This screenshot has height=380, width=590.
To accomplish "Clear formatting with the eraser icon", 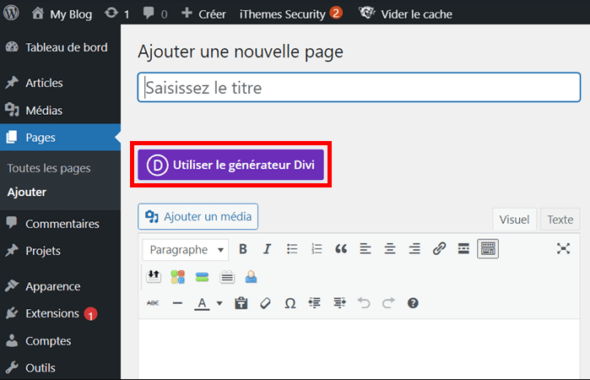I will [x=265, y=303].
